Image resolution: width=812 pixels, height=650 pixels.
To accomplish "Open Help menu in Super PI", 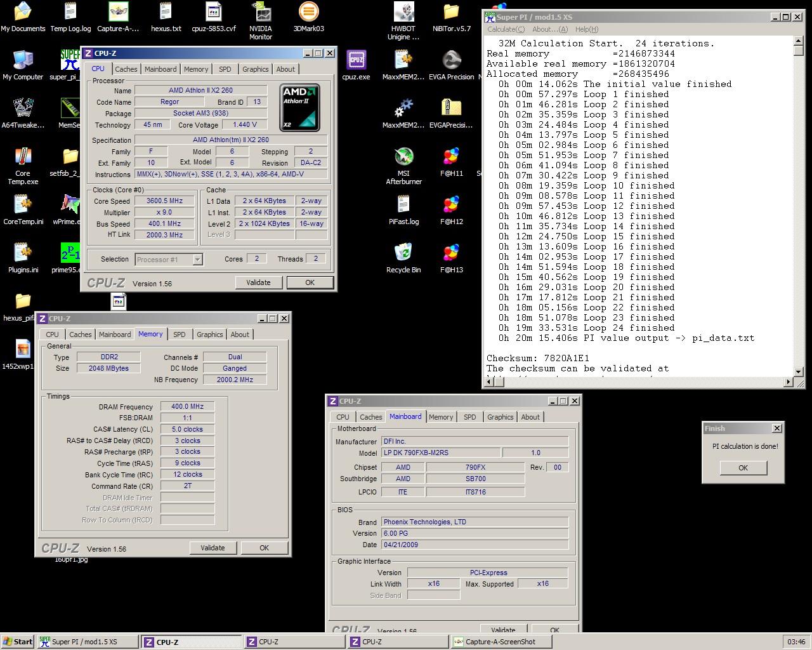I will [x=587, y=29].
